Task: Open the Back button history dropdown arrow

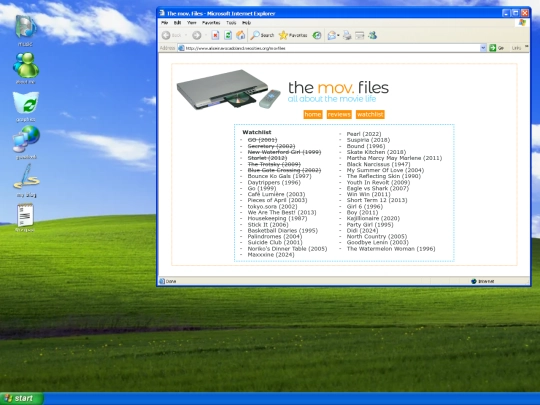Action: click(186, 35)
